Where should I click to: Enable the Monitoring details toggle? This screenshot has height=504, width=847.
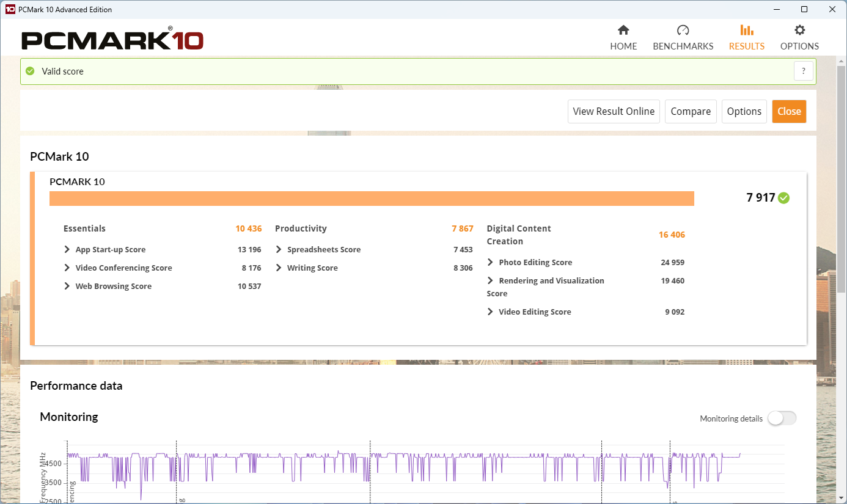click(782, 418)
